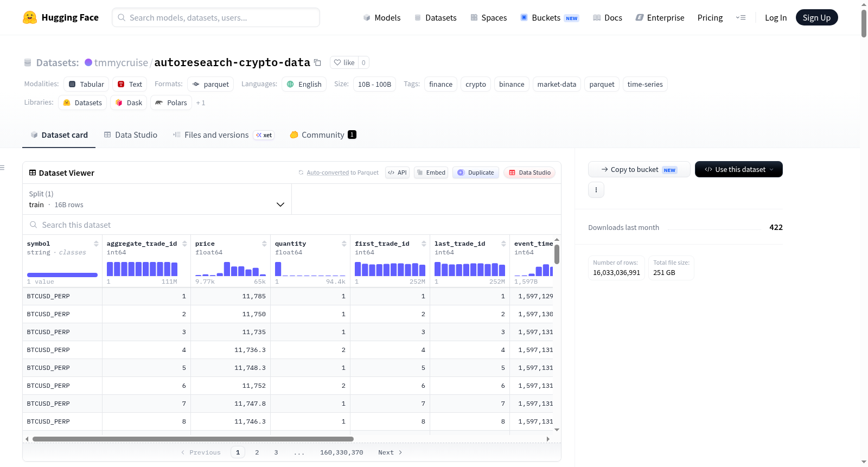Open the Dask library tag
This screenshot has height=467, width=868.
pyautogui.click(x=129, y=103)
